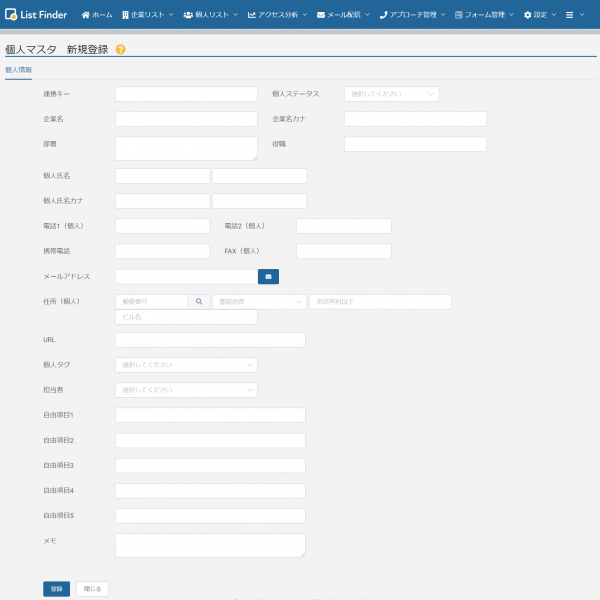The width and height of the screenshot is (600, 600).
Task: Open the hamburger menu in the navbar
Action: pyautogui.click(x=572, y=15)
